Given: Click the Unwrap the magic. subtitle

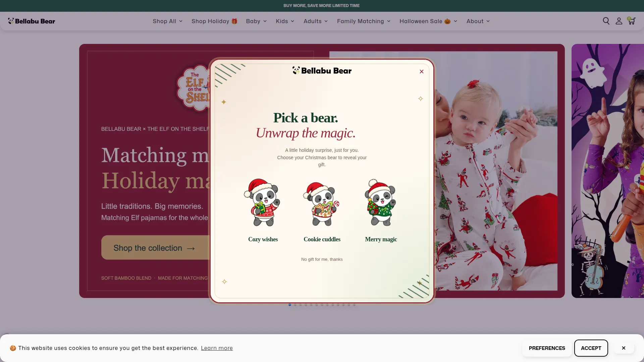Looking at the screenshot, I should point(306,133).
